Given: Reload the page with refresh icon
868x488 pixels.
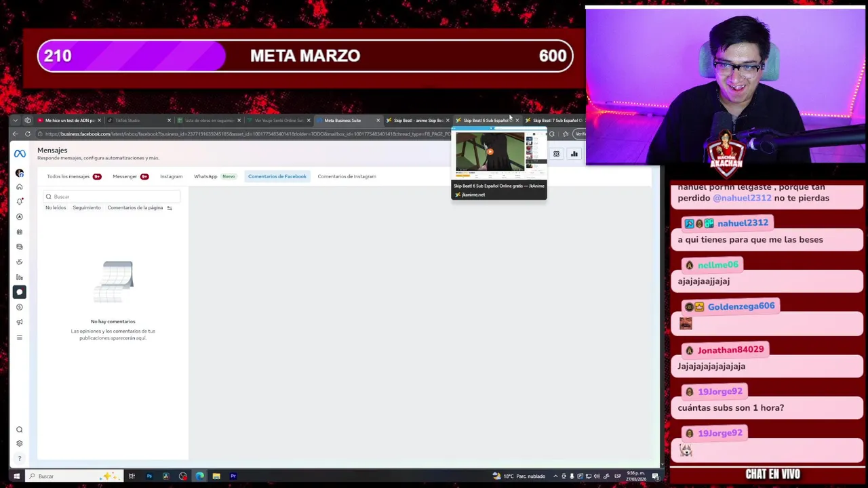Looking at the screenshot, I should pos(28,134).
